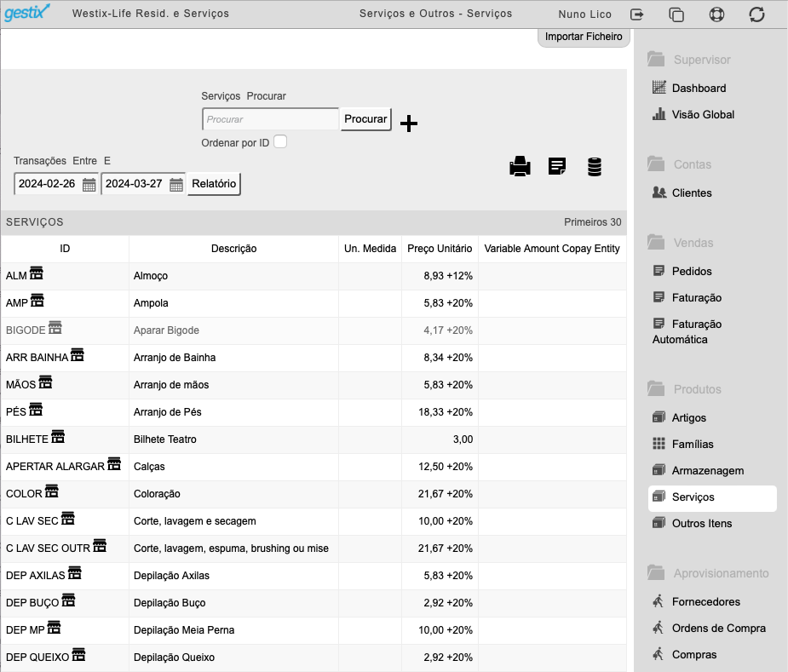Click the store icon next to COLOR
The width and height of the screenshot is (788, 672).
click(52, 491)
